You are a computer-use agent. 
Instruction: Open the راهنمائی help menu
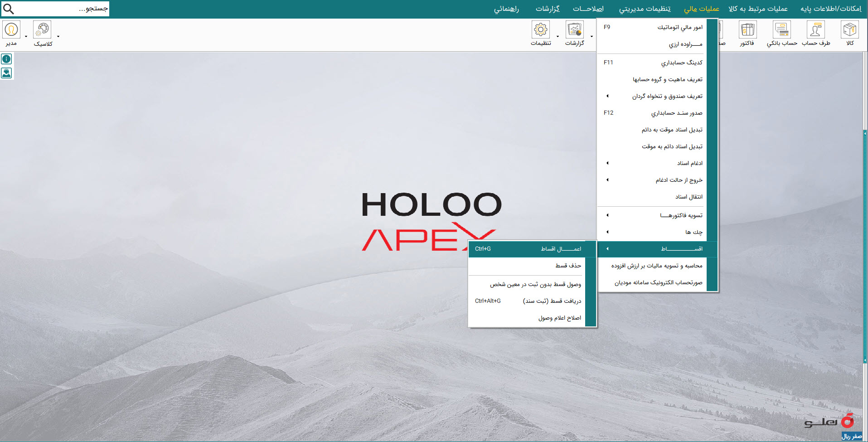(x=506, y=9)
